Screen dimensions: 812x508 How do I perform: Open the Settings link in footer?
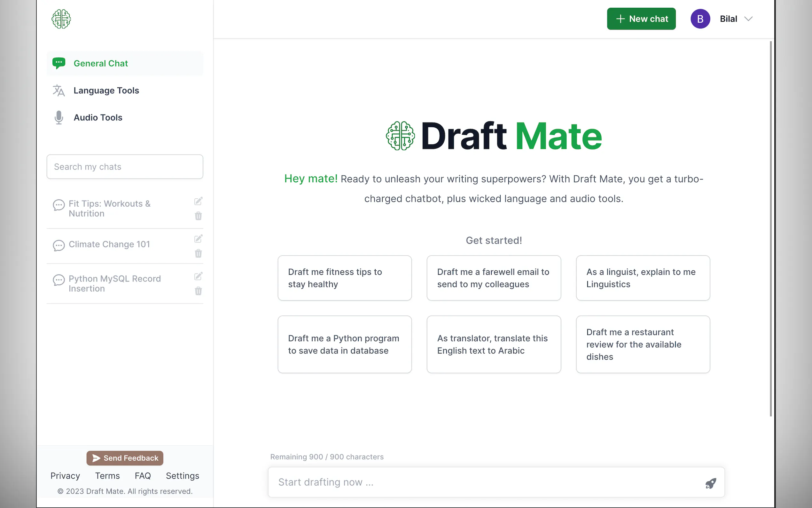(182, 476)
